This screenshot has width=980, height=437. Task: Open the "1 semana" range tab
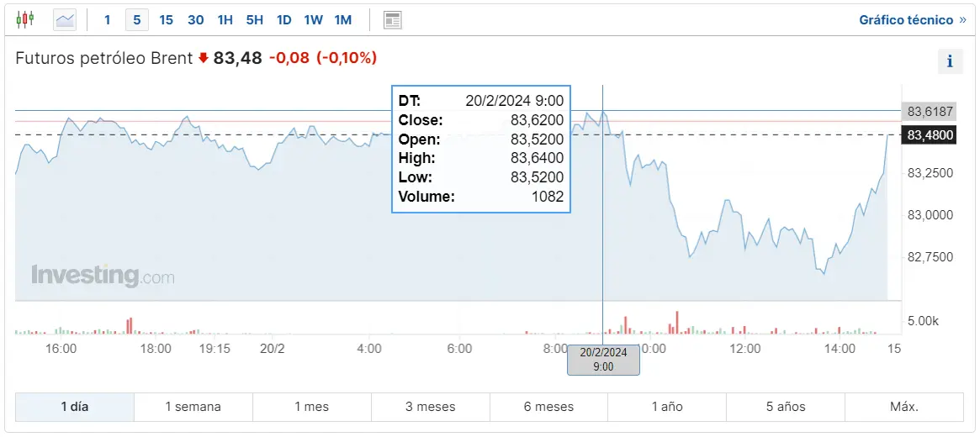point(193,407)
